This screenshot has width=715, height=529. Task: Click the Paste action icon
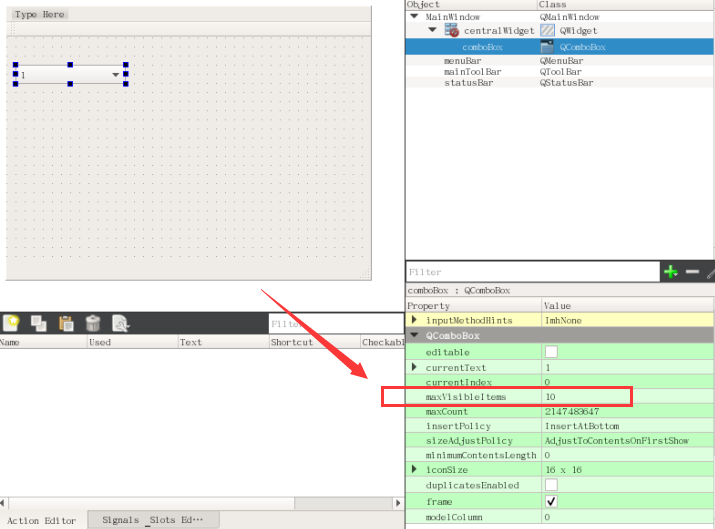(66, 323)
